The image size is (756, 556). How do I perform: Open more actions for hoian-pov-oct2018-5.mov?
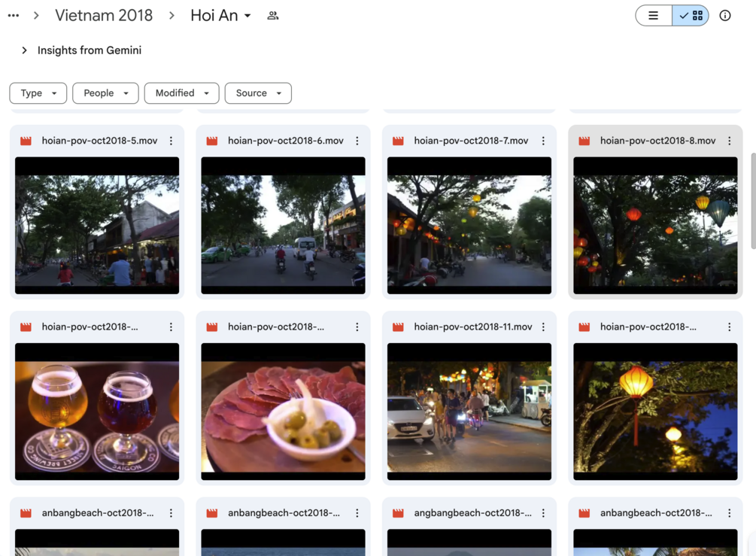tap(172, 141)
